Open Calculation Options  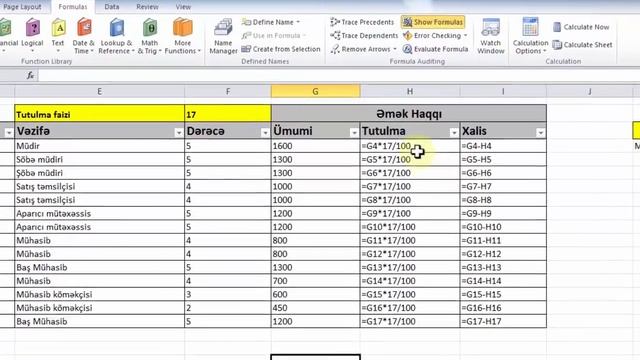530,36
